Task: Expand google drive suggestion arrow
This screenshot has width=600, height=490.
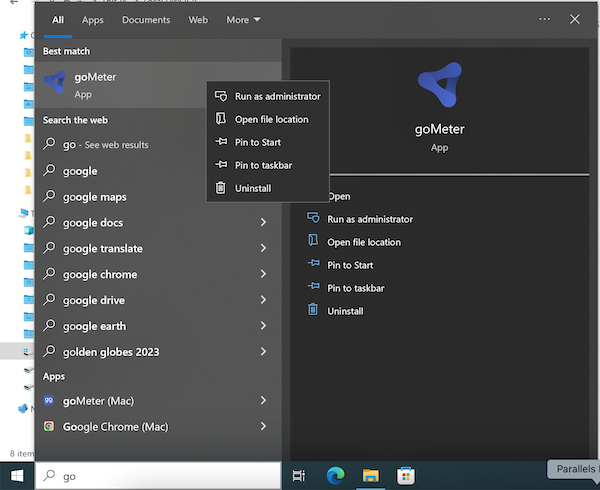Action: [263, 300]
